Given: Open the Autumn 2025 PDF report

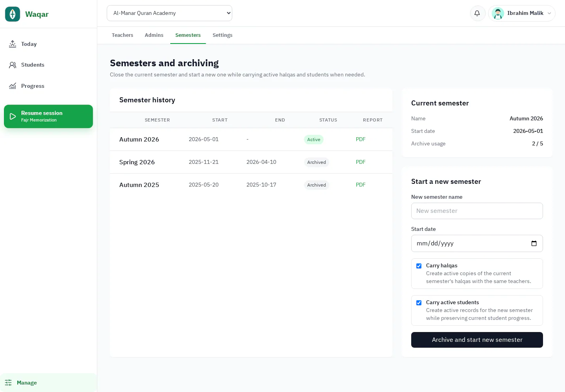Looking at the screenshot, I should (361, 185).
